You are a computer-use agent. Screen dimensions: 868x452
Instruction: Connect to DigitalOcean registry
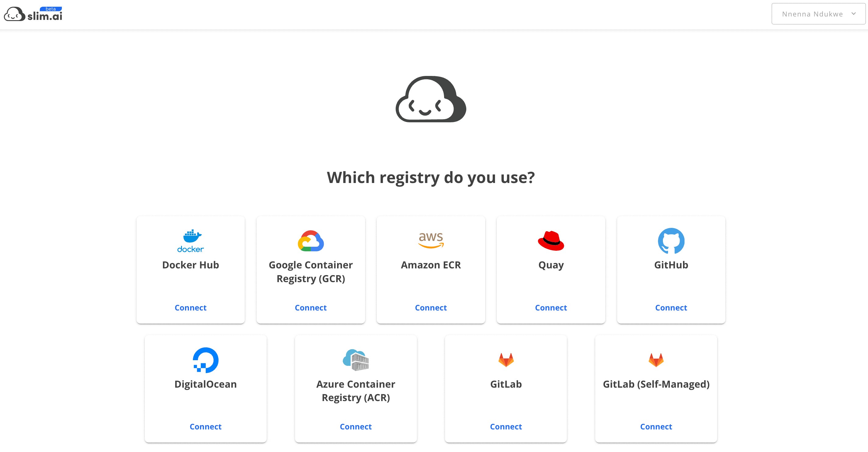coord(205,427)
